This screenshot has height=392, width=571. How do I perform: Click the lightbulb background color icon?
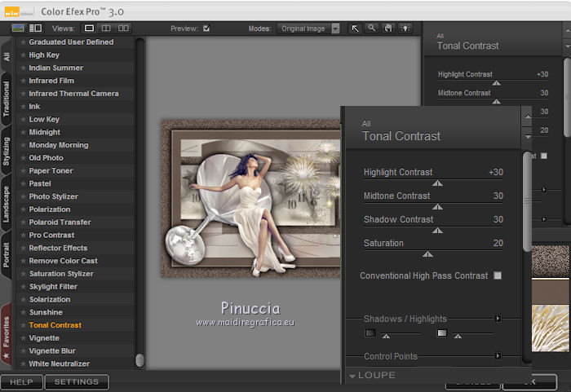[405, 29]
